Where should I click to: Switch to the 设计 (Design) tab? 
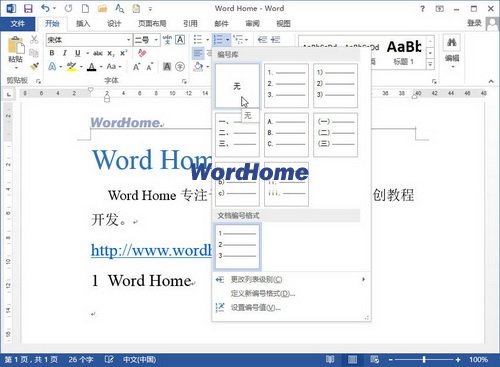[114, 24]
